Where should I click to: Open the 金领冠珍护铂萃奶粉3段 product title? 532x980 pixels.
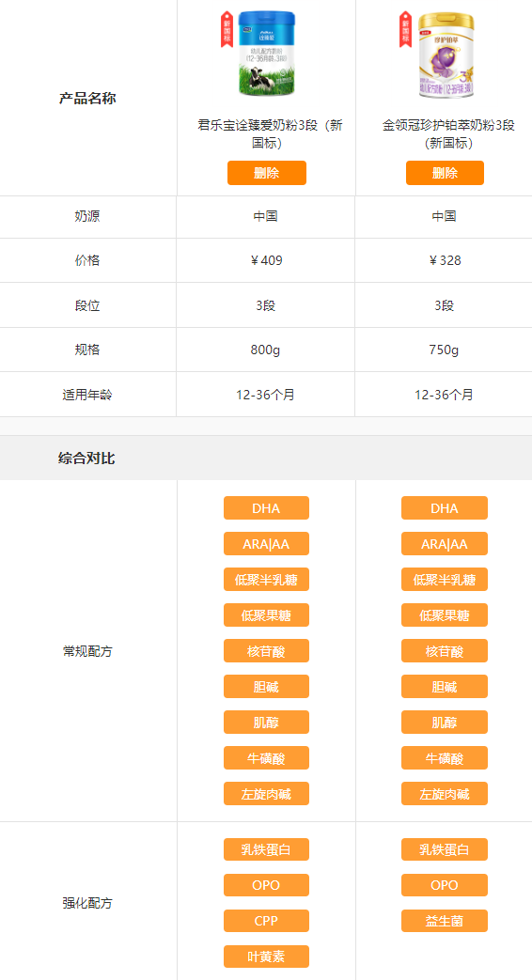pyautogui.click(x=448, y=133)
